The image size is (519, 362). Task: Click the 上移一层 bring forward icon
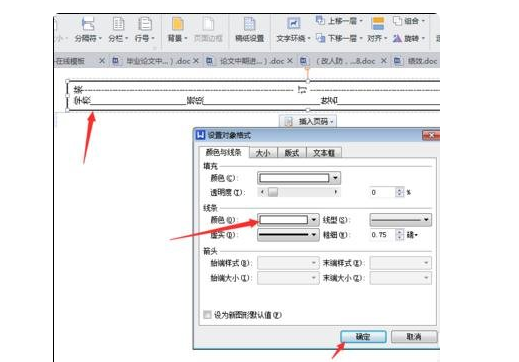(x=320, y=21)
